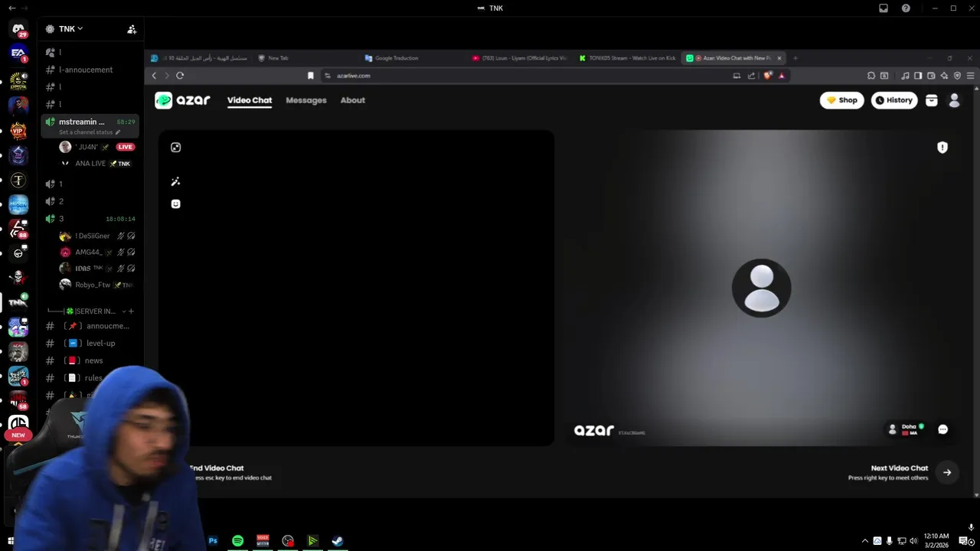Open the EA server icon
This screenshot has height=551, width=980.
coord(18,53)
